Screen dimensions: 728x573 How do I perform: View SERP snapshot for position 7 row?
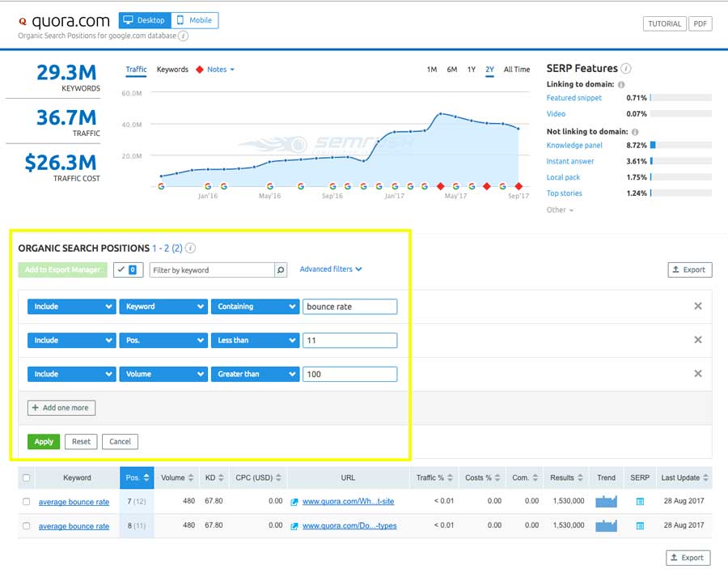click(640, 502)
